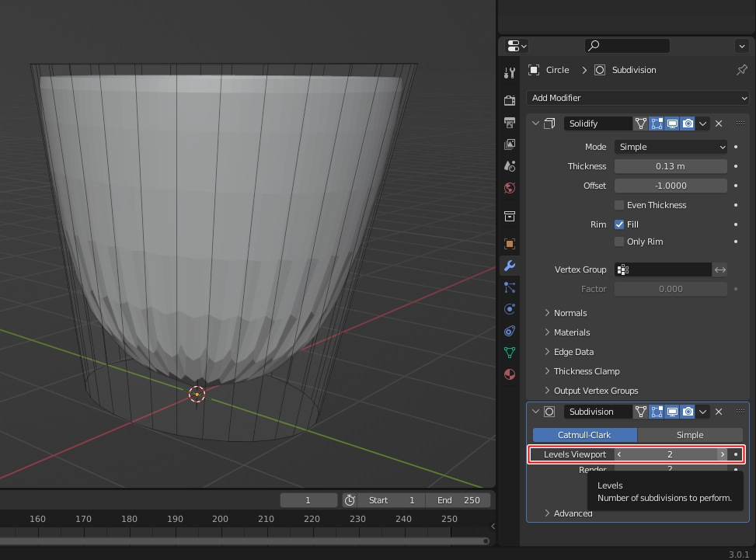This screenshot has height=560, width=756.
Task: Switch to the World properties tab
Action: (x=510, y=188)
